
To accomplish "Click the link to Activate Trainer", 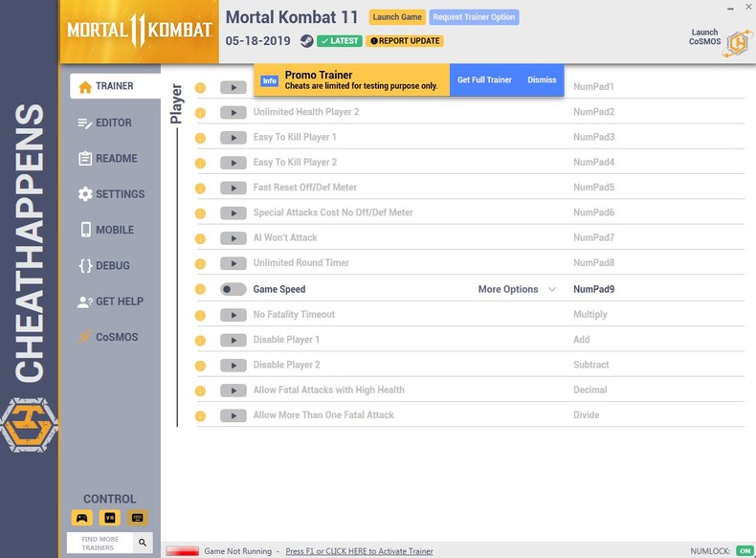I will [x=359, y=550].
